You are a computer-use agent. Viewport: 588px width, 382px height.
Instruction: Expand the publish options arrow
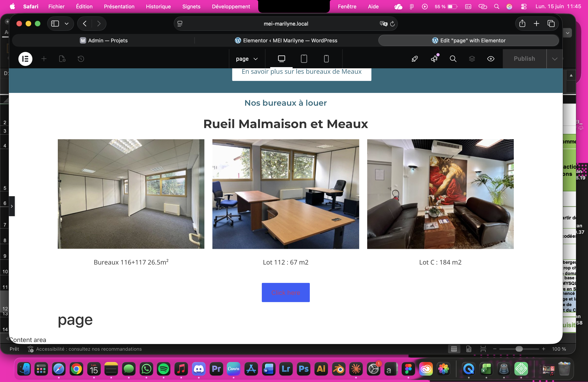point(555,59)
